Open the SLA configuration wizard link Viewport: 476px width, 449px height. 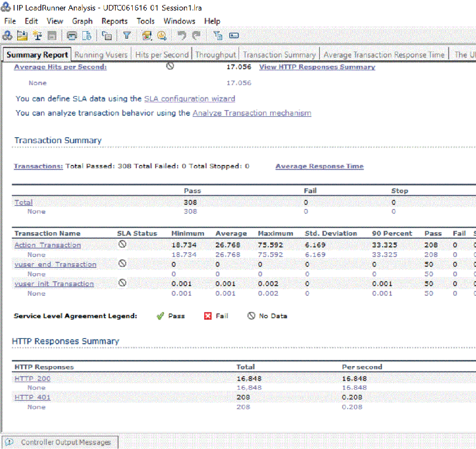pyautogui.click(x=189, y=99)
